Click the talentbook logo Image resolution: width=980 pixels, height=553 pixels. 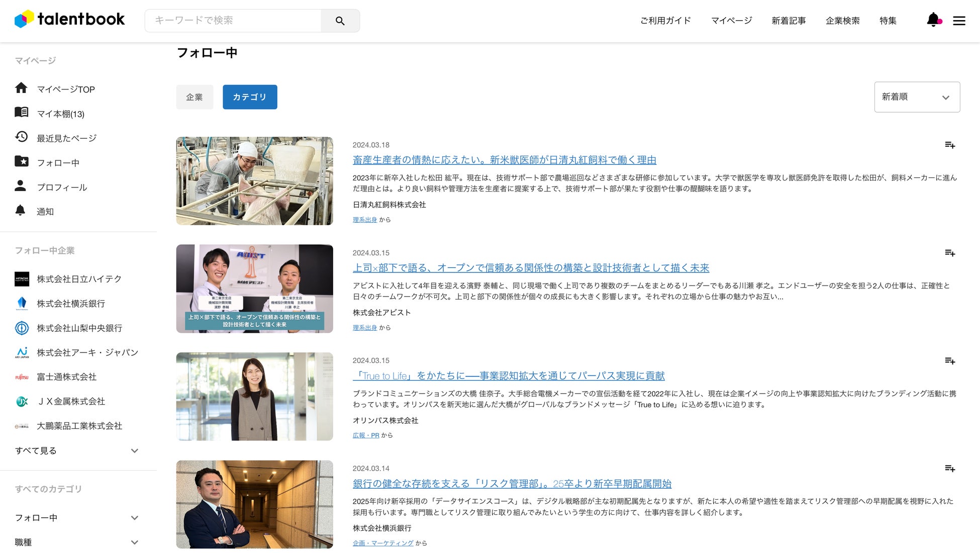(x=70, y=20)
